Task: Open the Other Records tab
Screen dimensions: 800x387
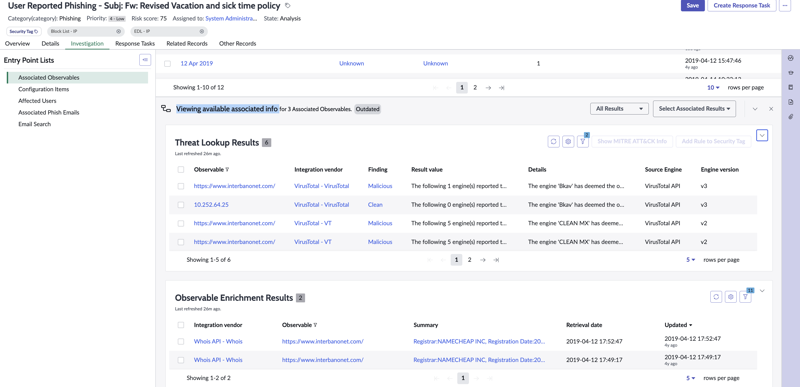Action: (x=237, y=44)
